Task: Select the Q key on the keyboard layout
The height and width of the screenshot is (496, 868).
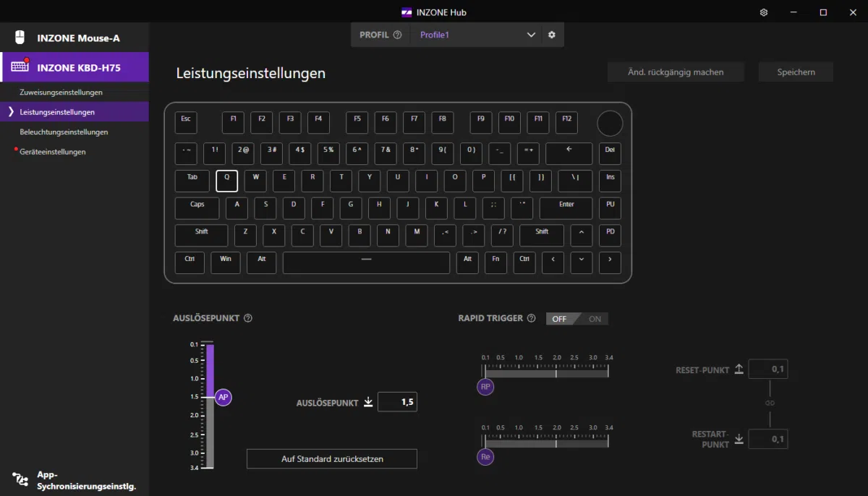Action: point(226,180)
